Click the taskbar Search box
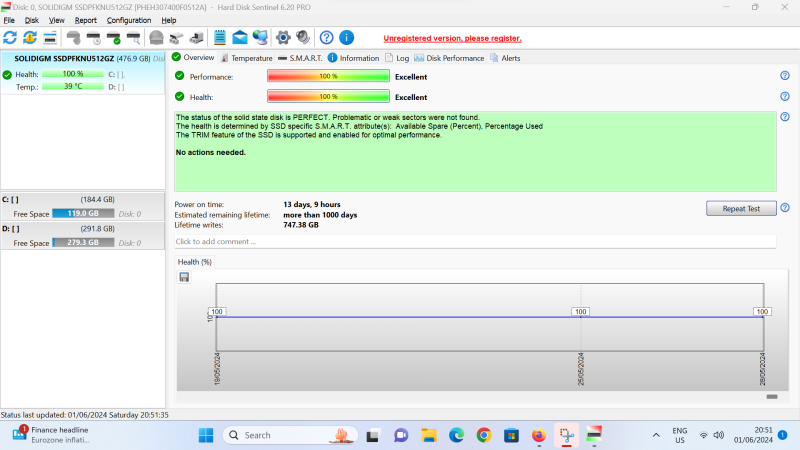The width and height of the screenshot is (800, 450). [290, 435]
